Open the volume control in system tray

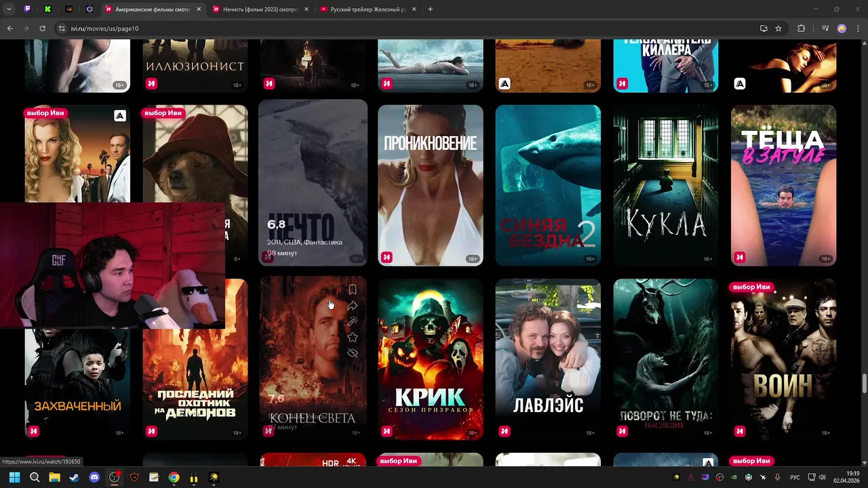822,477
